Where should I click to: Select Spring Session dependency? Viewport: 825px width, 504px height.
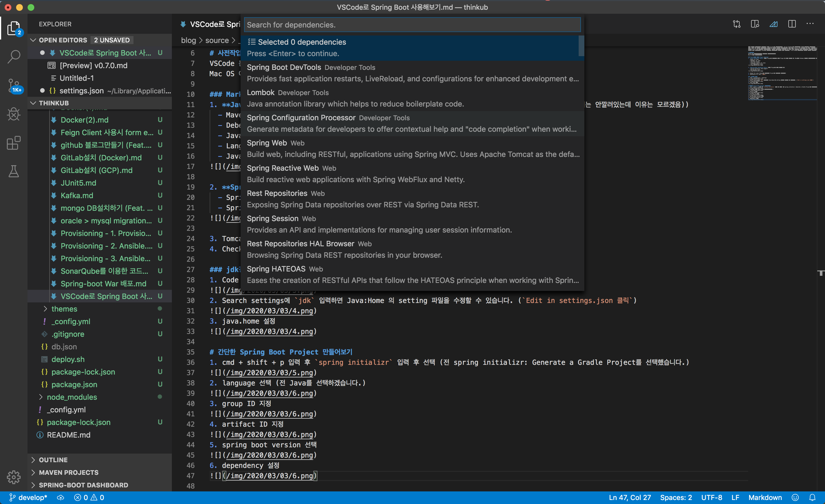(412, 224)
